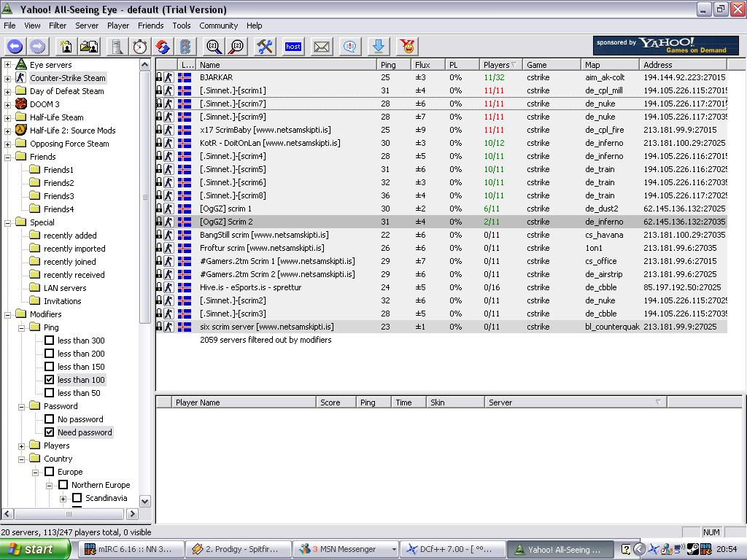Click the Yahoo Games on Demand banner
This screenshot has width=747, height=560.
pyautogui.click(x=666, y=46)
